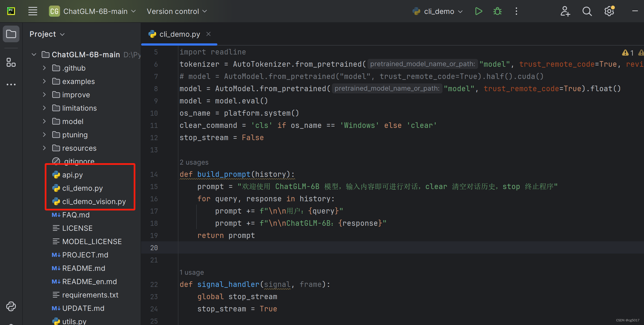
Task: Open More tool windows ellipsis in sidebar
Action: point(11,85)
